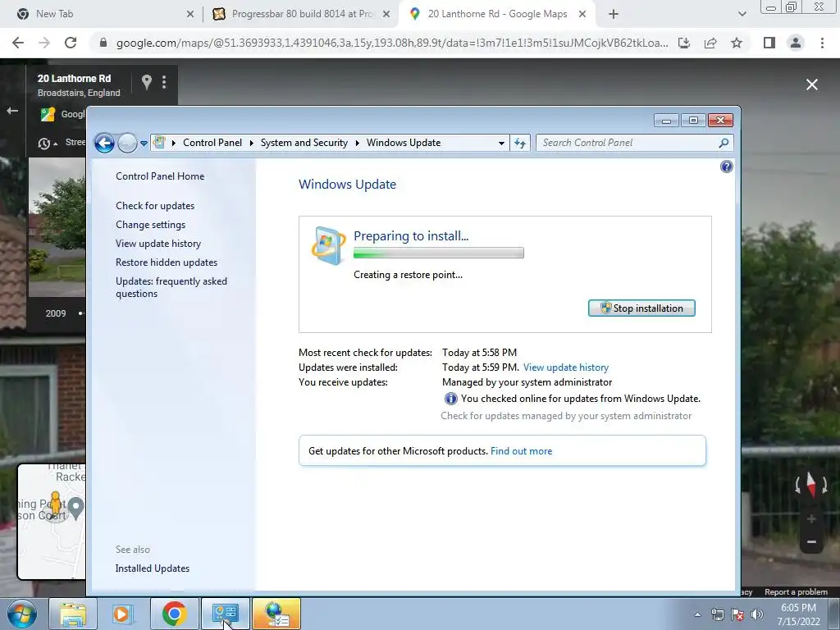Screen dimensions: 840x630
Task: Open Windows Help with the question mark icon
Action: (727, 167)
